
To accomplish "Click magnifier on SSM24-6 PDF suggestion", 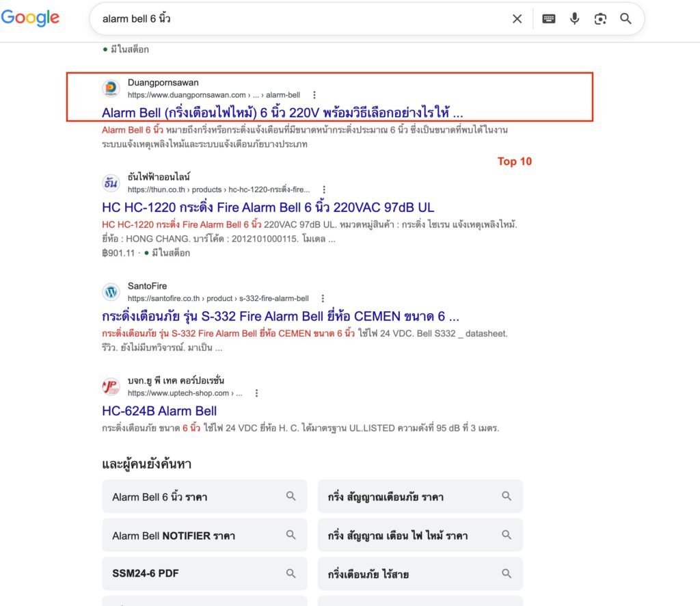I will (x=291, y=573).
